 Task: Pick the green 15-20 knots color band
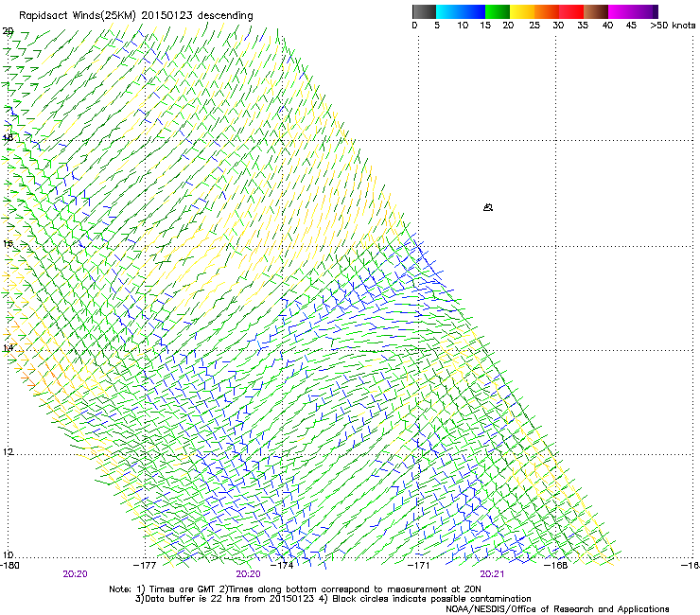[x=498, y=11]
